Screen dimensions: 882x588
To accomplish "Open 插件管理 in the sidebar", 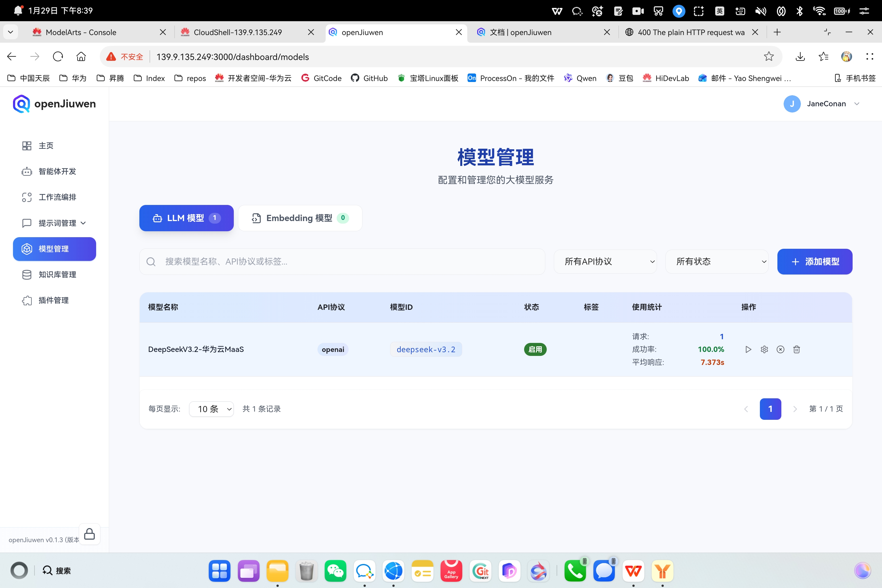I will coord(53,301).
